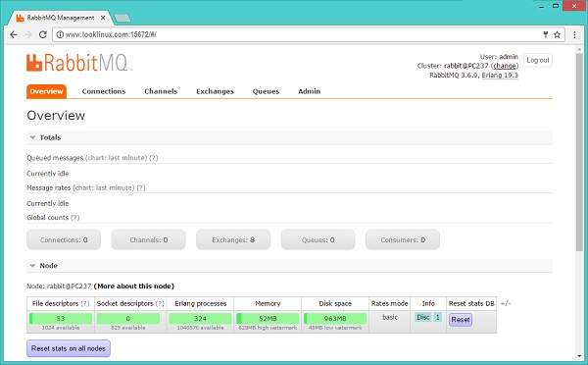Open a new browser tab
Screen dimensions: 588x365
(122, 18)
